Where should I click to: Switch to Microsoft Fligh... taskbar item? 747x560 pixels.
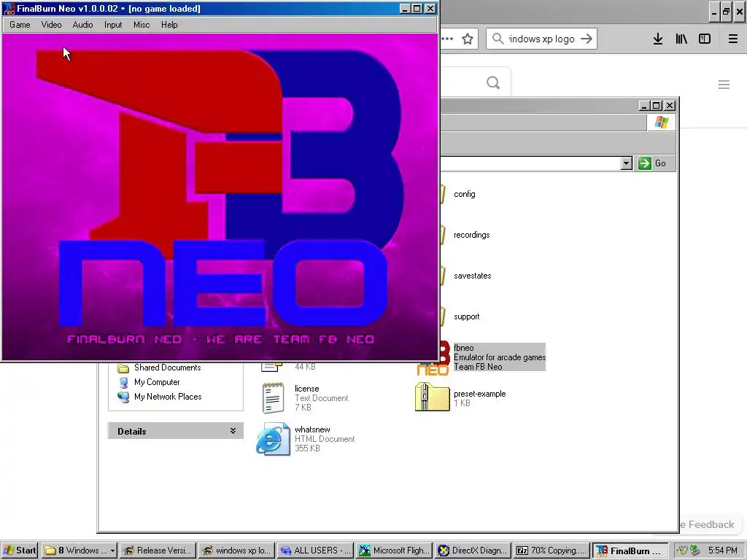(395, 551)
